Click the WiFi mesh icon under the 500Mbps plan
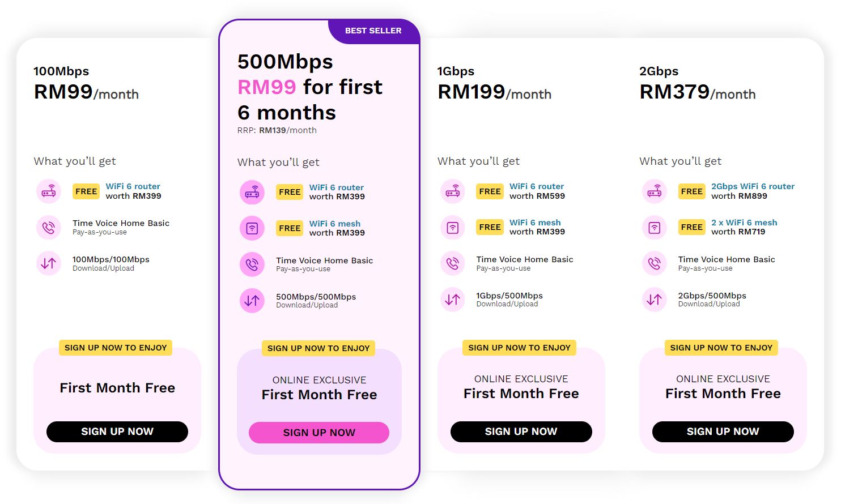 (252, 228)
